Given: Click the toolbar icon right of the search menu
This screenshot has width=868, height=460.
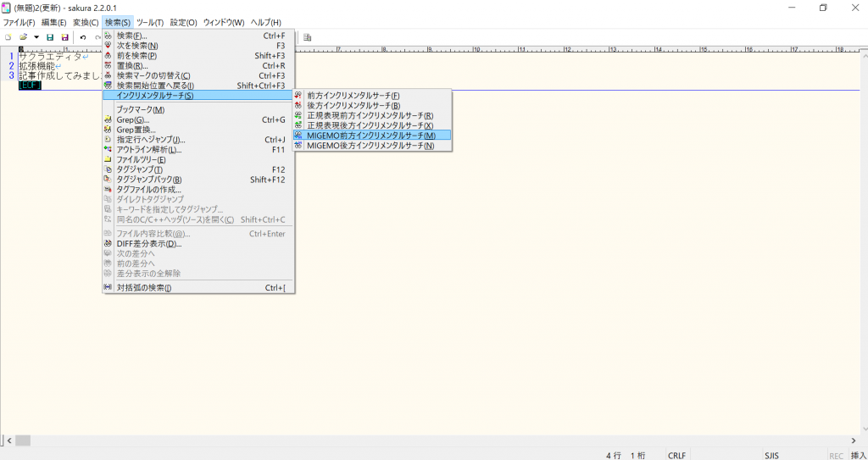Looking at the screenshot, I should pos(307,37).
